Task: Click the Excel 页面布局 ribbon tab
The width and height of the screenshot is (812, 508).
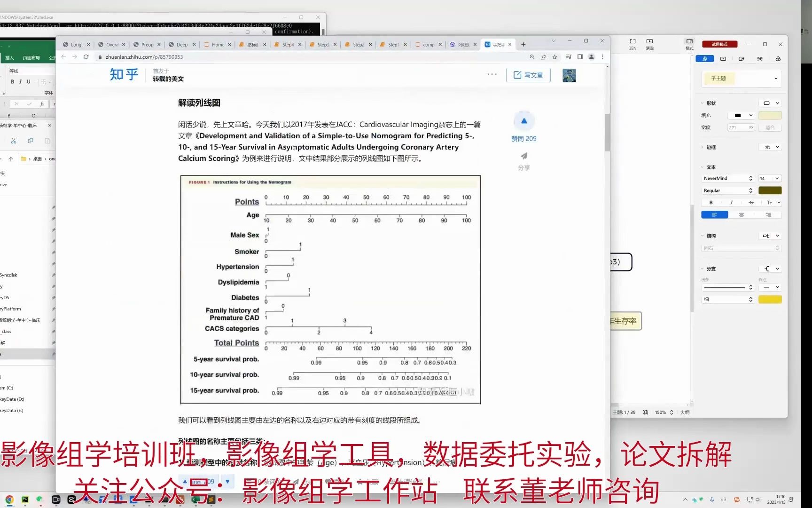Action: tap(31, 58)
